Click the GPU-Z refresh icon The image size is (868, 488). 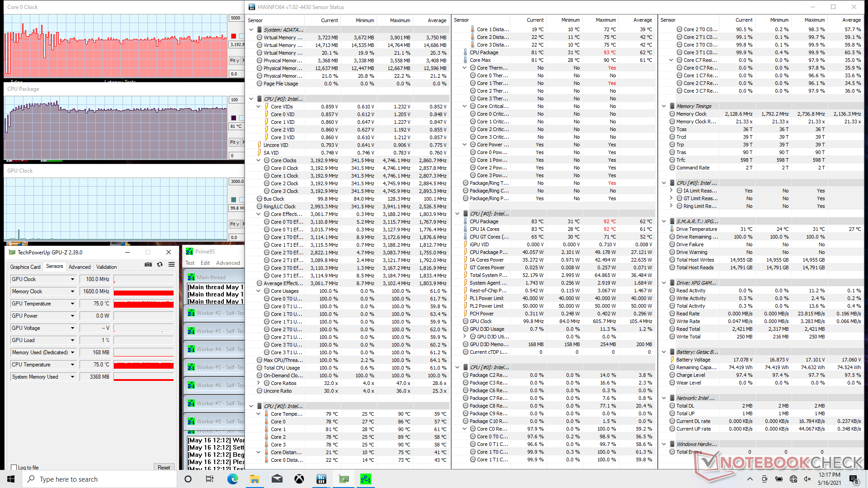point(160,264)
